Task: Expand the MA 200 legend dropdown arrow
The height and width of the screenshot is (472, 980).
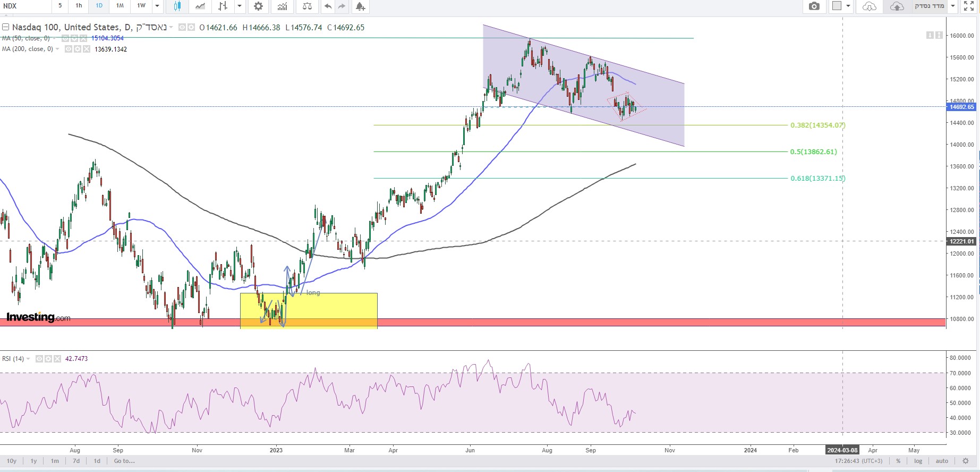Action: (57, 49)
